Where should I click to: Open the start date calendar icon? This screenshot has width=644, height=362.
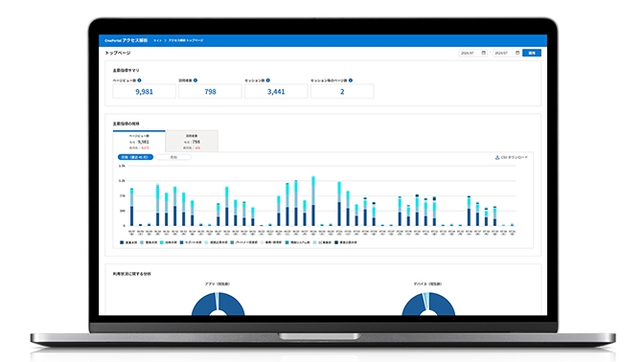(x=483, y=53)
